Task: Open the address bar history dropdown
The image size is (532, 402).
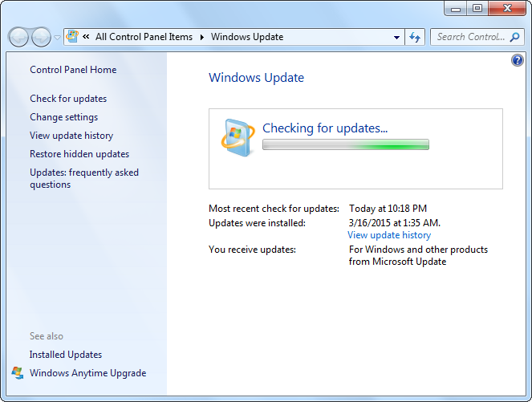Action: (396, 37)
